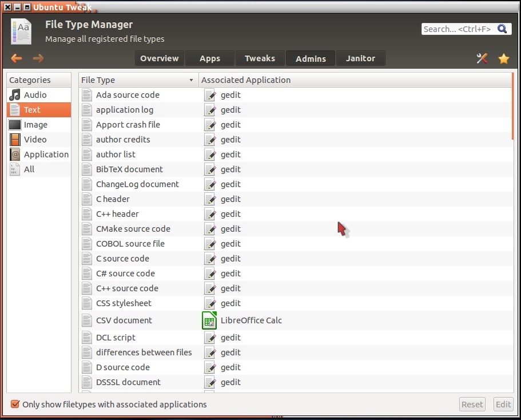Screen dimensions: 521x420
Task: Click the forward arrow icon
Action: (38, 58)
